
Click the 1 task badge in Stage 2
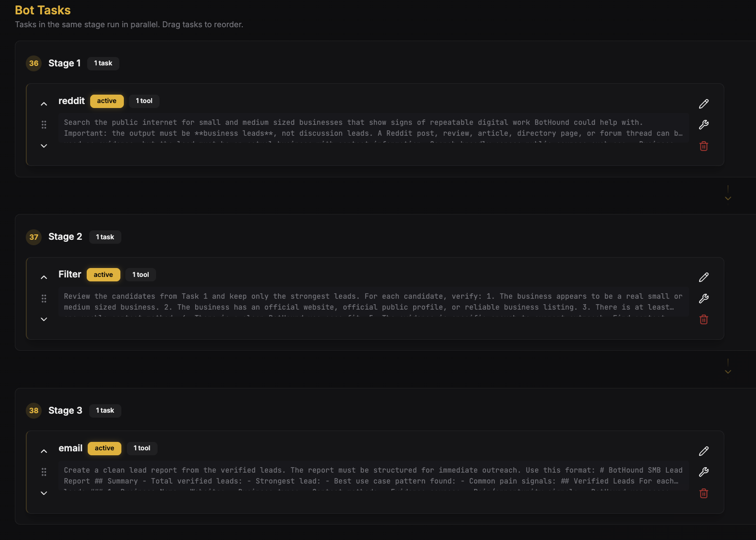pyautogui.click(x=105, y=237)
